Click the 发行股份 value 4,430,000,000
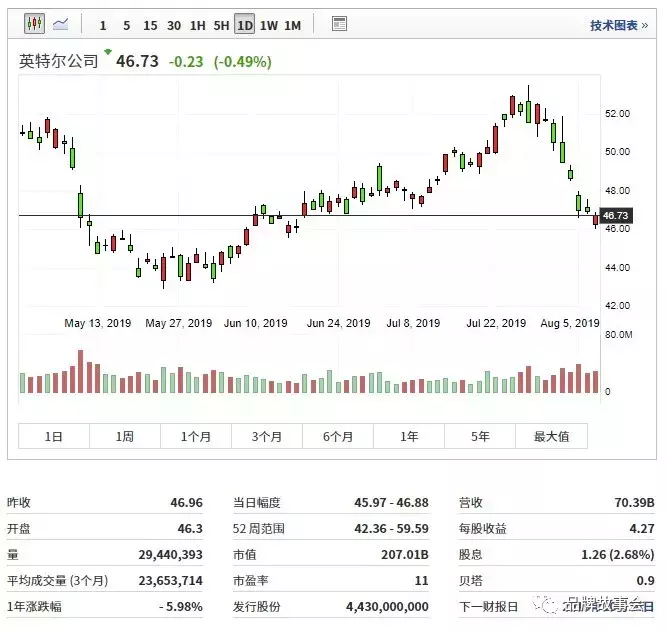 (387, 606)
